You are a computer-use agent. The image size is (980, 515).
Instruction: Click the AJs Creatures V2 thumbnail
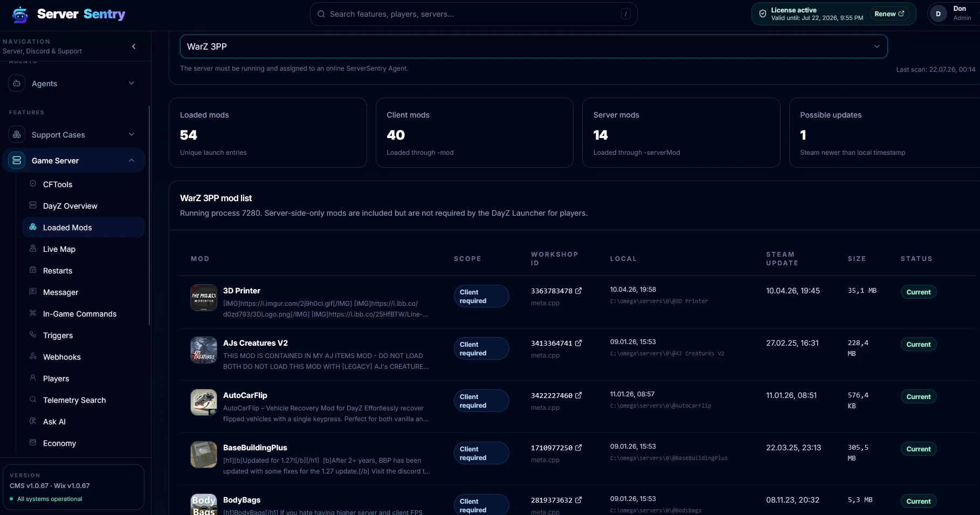pos(204,350)
